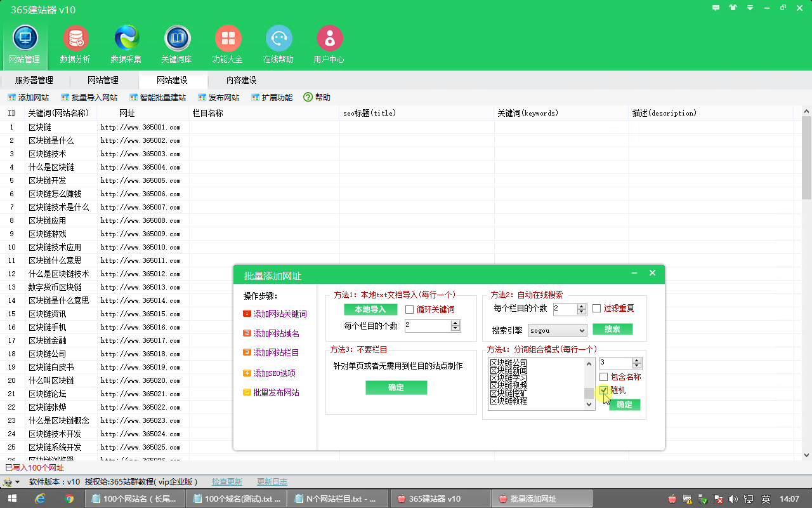Click 确定 in 方法3 不要栏目

[396, 387]
